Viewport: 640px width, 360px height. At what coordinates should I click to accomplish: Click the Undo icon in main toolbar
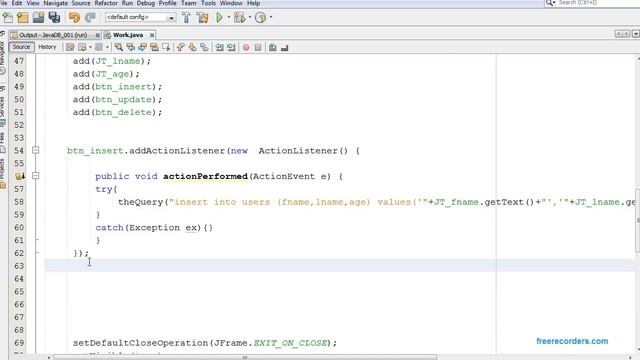(74, 18)
